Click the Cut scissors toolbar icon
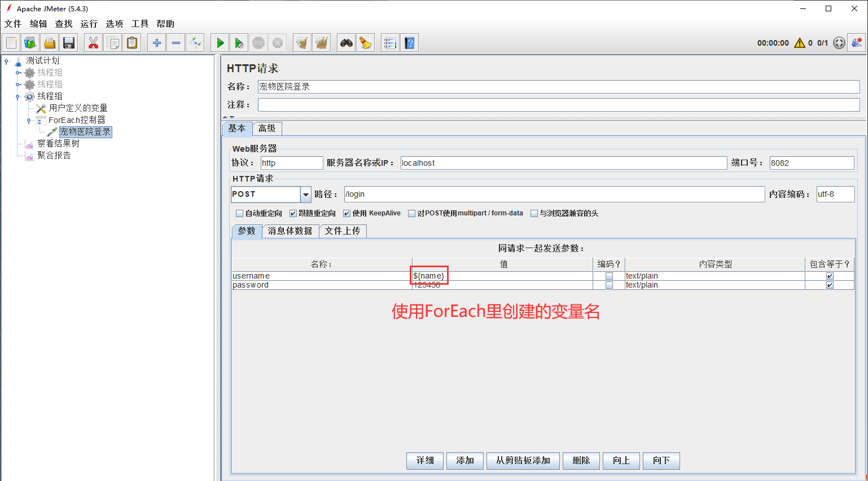Image resolution: width=868 pixels, height=481 pixels. [x=93, y=43]
